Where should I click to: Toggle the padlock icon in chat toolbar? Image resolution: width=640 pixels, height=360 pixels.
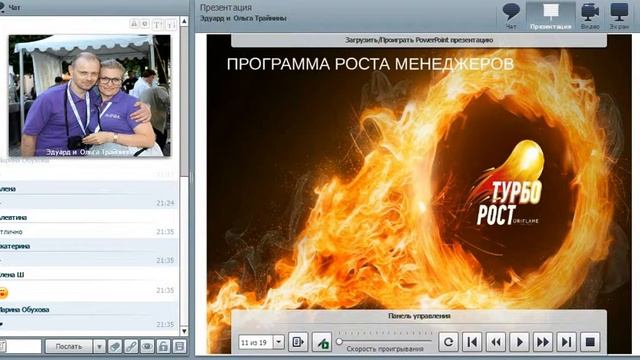pos(163,346)
